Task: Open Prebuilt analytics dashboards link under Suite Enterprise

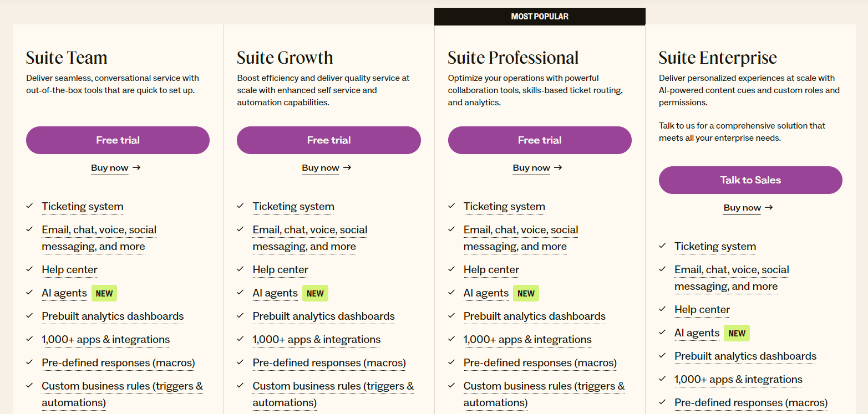Action: point(745,356)
